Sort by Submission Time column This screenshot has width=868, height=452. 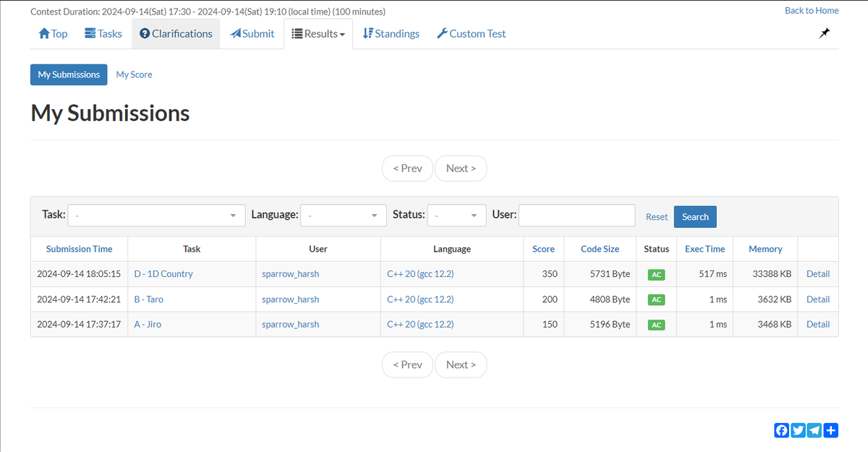click(x=79, y=249)
